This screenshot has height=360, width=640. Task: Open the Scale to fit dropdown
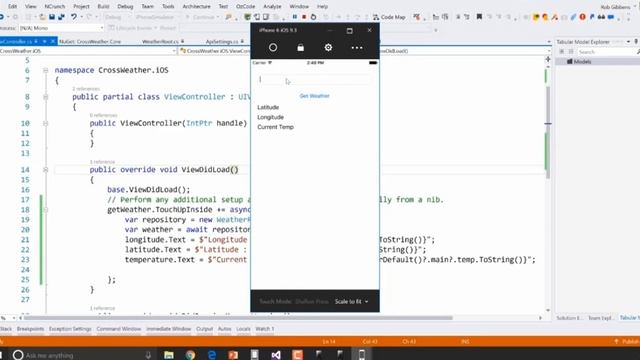point(351,302)
